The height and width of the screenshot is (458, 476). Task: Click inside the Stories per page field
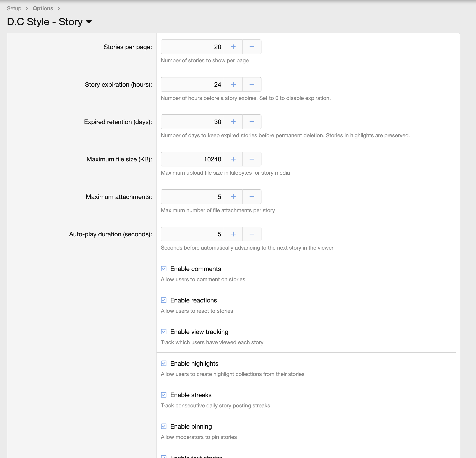coord(192,47)
